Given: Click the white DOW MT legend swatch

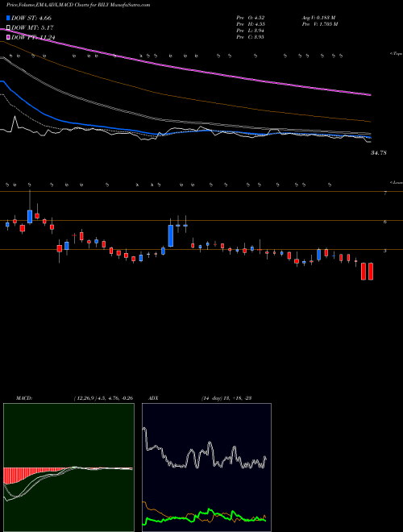Looking at the screenshot, I should tap(8, 28).
